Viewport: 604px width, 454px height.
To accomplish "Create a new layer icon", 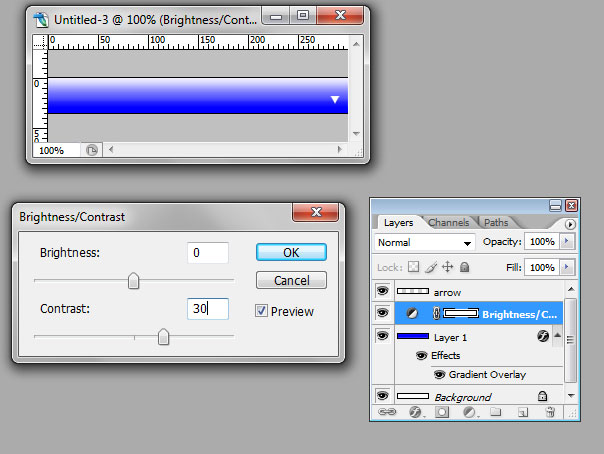I will (x=523, y=412).
